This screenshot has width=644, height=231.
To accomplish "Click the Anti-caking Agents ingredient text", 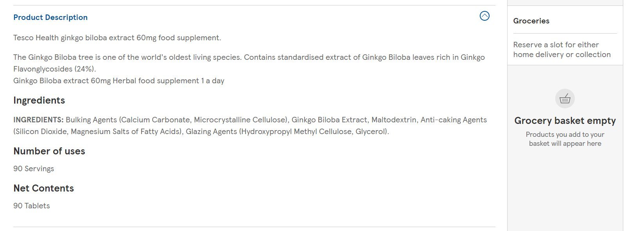I will (x=454, y=120).
